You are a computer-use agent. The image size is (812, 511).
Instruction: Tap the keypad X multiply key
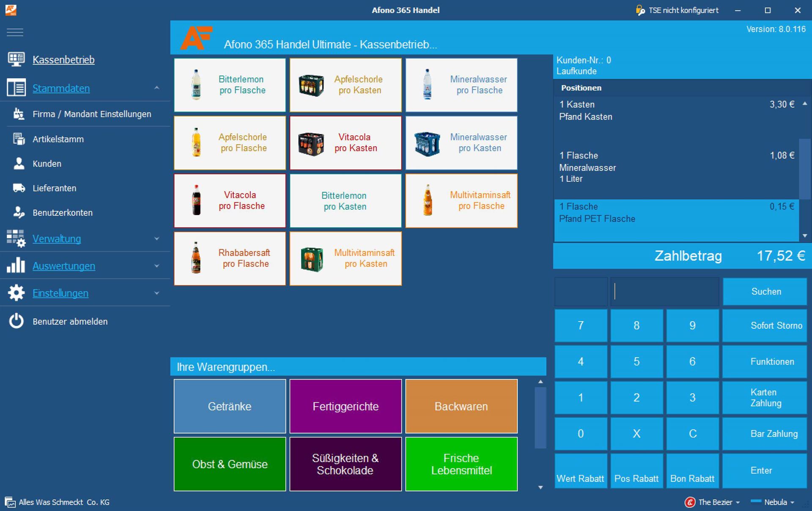(x=636, y=434)
